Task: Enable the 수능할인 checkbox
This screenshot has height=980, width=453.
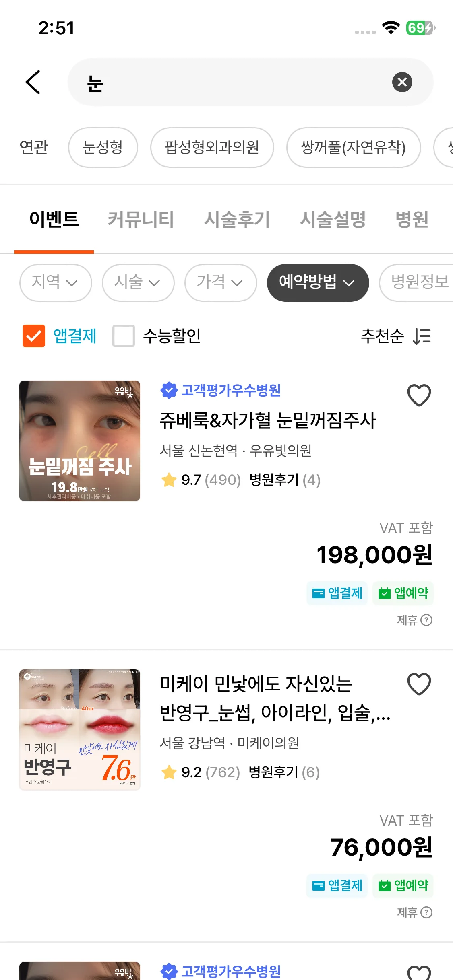Action: coord(124,336)
